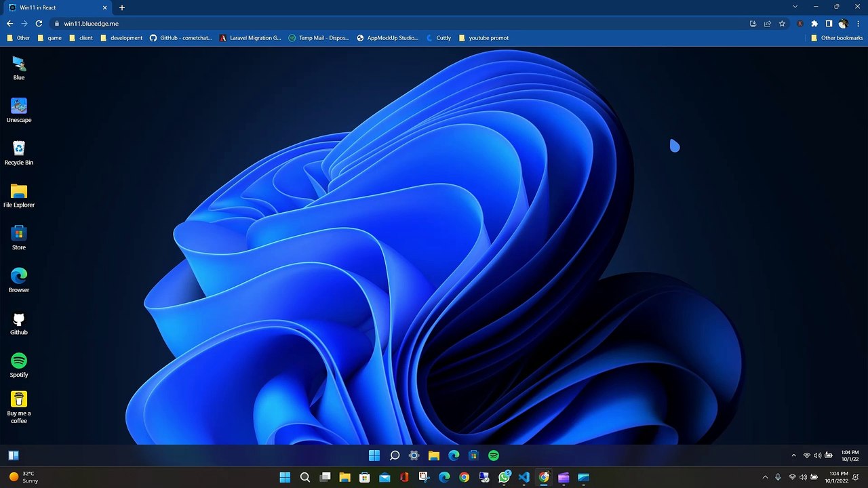Open the Cuttly bookmark
This screenshot has height=488, width=868.
pyautogui.click(x=439, y=38)
